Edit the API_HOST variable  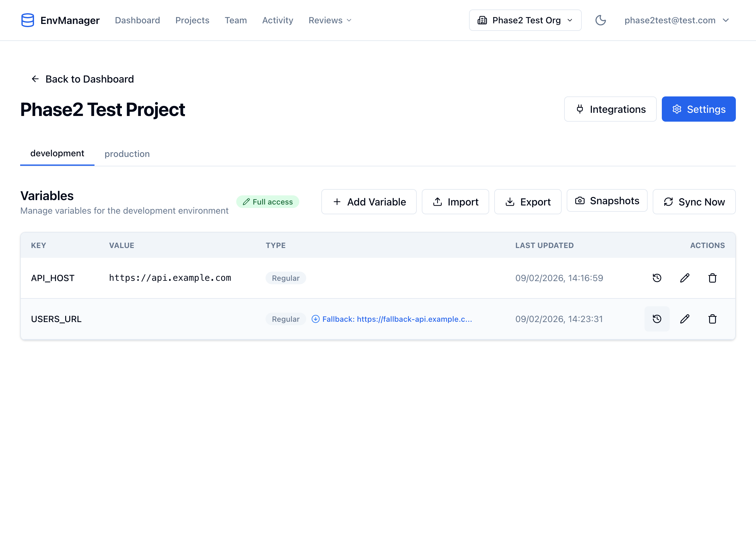(684, 278)
